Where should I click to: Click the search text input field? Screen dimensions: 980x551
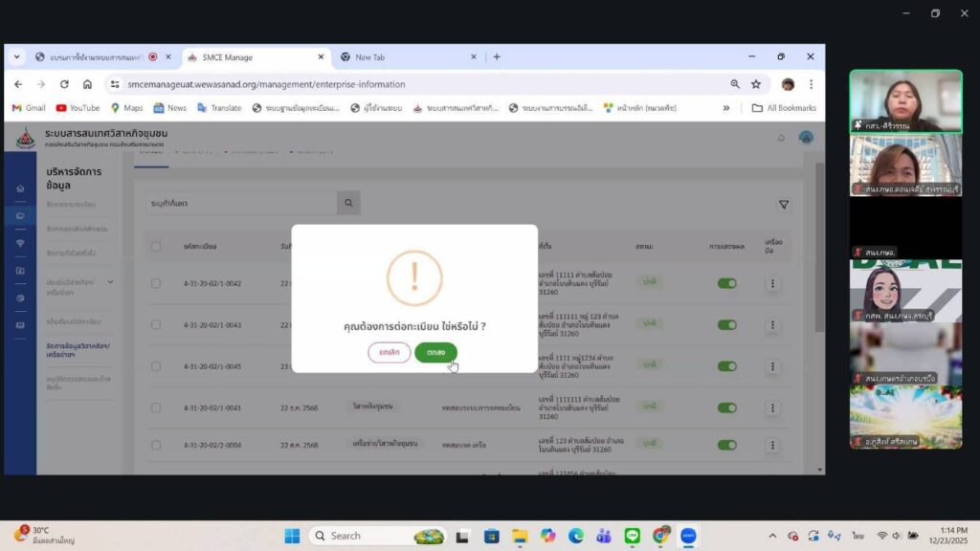pyautogui.click(x=239, y=203)
